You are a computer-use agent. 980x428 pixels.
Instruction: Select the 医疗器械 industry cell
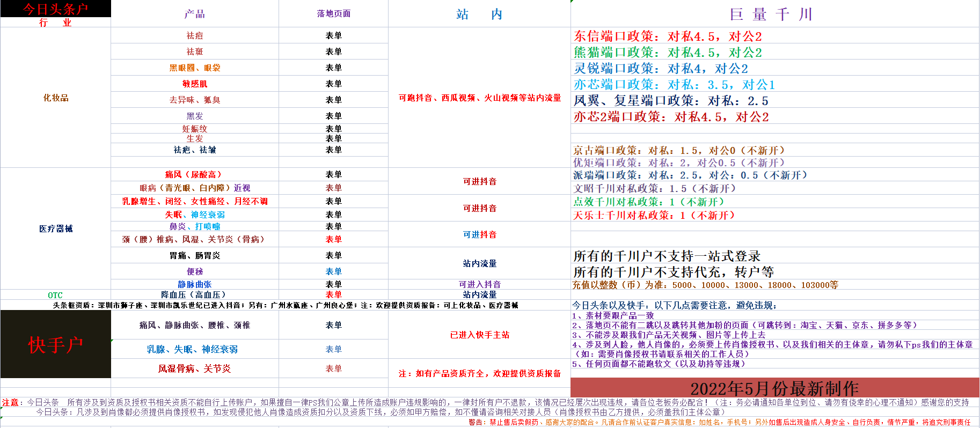pos(56,228)
